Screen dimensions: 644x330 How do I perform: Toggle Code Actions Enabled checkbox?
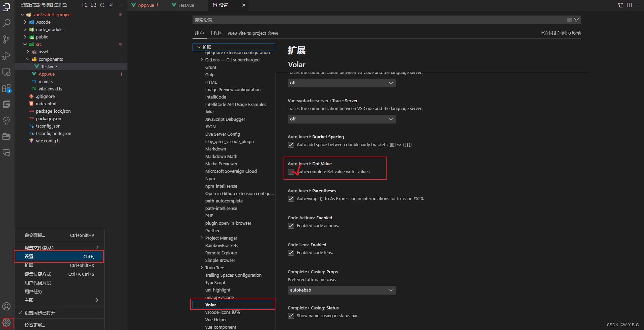pyautogui.click(x=291, y=226)
